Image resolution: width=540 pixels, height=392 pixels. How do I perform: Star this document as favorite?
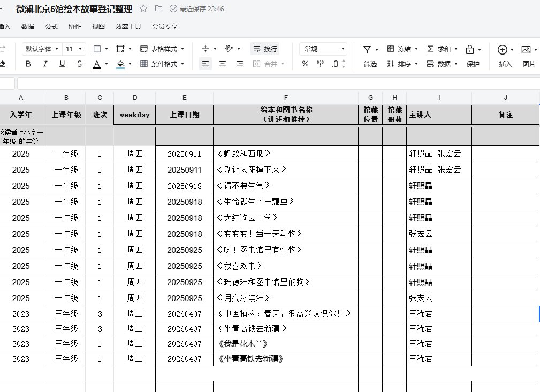pos(143,9)
